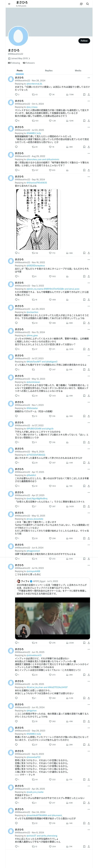Click the Grok icon beside search
Viewport: 98px width, 868px height.
(x=81, y=4)
